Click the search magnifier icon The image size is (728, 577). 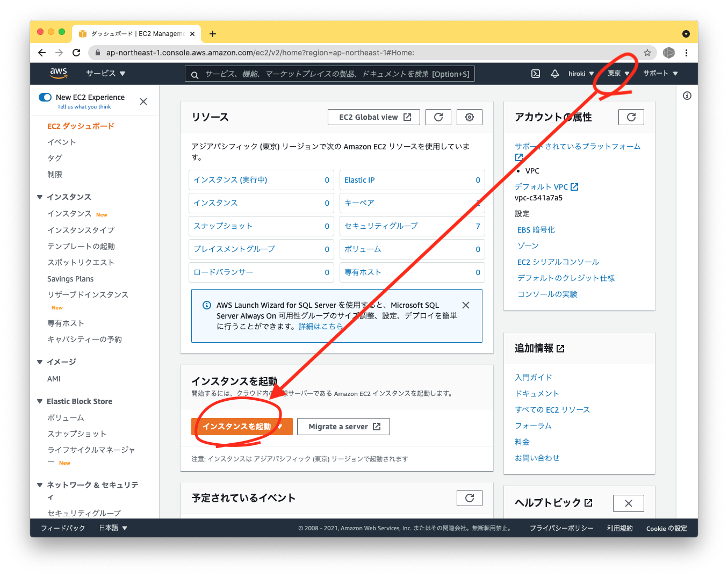[x=194, y=75]
